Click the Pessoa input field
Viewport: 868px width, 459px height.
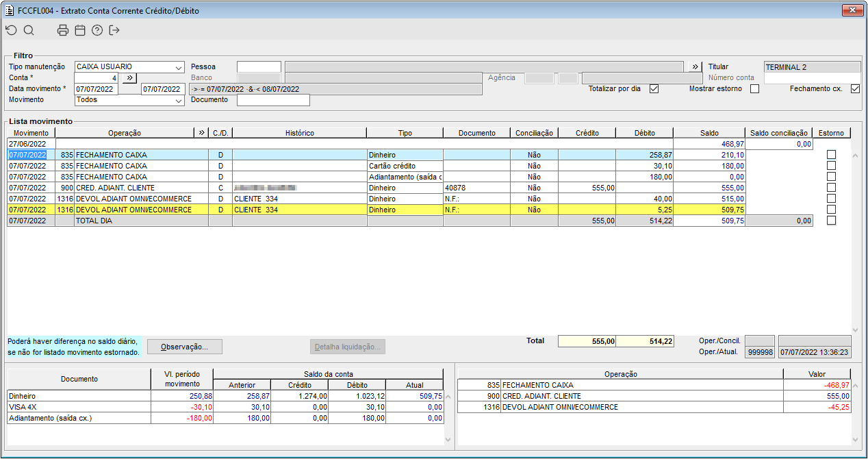tap(259, 67)
